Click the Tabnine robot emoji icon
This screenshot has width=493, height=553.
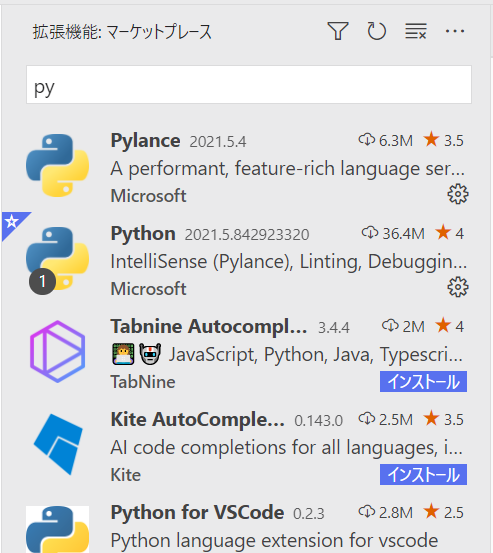point(150,354)
